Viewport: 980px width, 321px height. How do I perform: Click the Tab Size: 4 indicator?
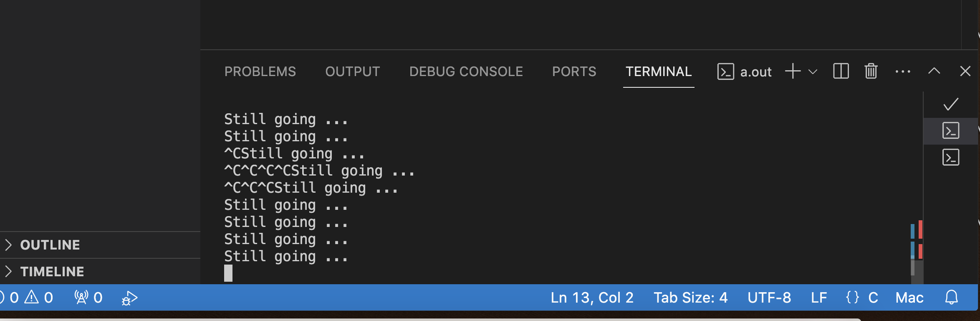(690, 298)
